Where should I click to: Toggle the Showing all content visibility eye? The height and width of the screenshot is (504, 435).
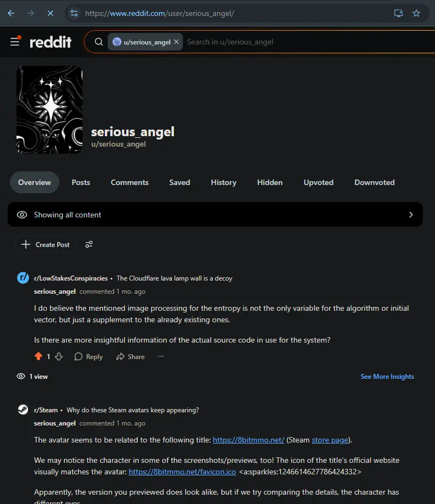click(22, 215)
